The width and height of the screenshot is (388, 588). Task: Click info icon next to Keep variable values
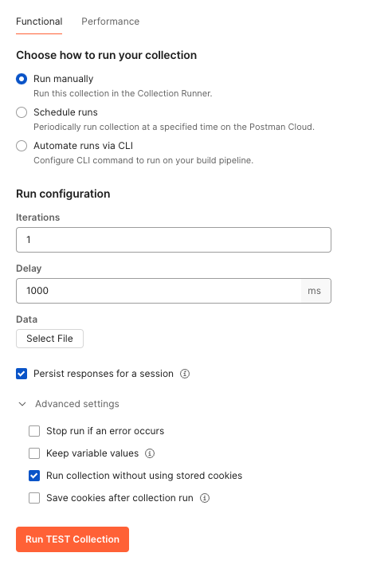coord(150,453)
